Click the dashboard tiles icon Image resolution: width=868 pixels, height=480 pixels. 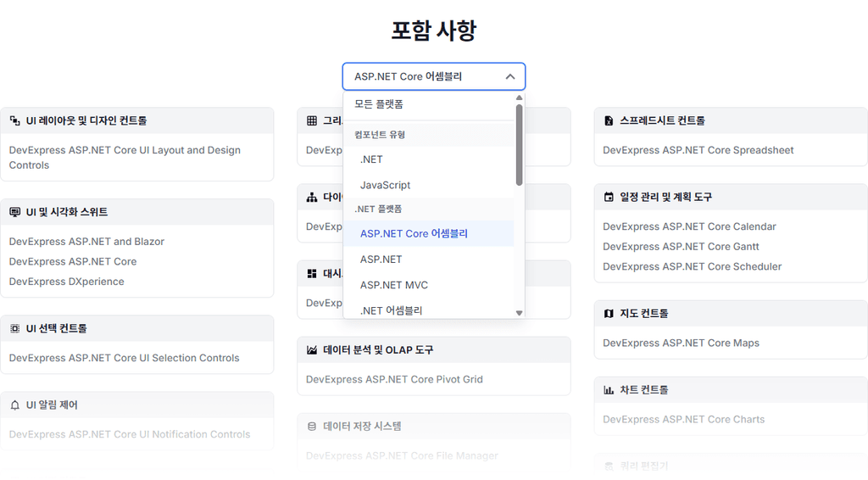point(312,273)
